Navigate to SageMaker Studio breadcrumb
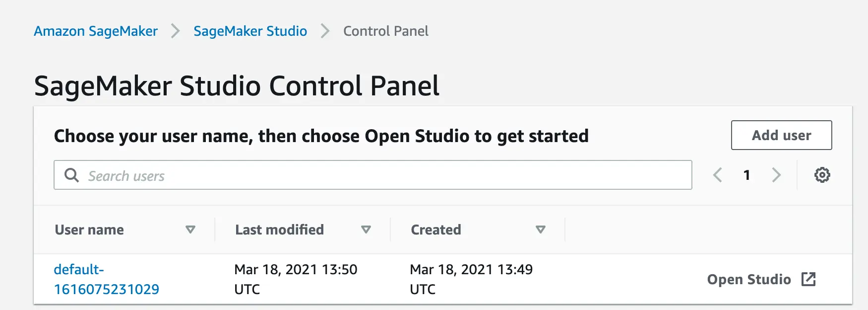The height and width of the screenshot is (310, 868). 250,31
